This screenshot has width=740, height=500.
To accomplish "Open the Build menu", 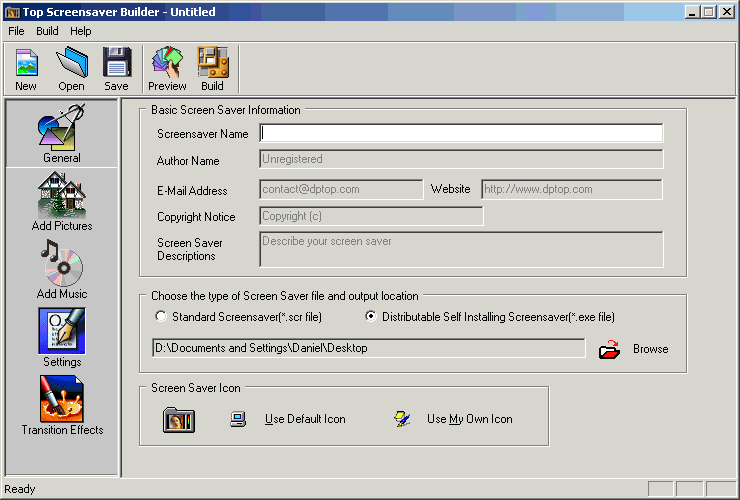I will [47, 31].
